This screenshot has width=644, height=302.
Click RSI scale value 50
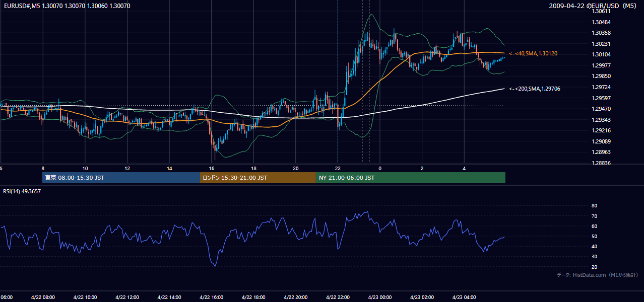[x=594, y=236]
